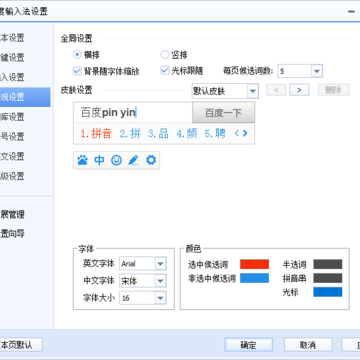Screen dimensions: 360x360
Task: Click the next skin > button
Action: [x=299, y=90]
